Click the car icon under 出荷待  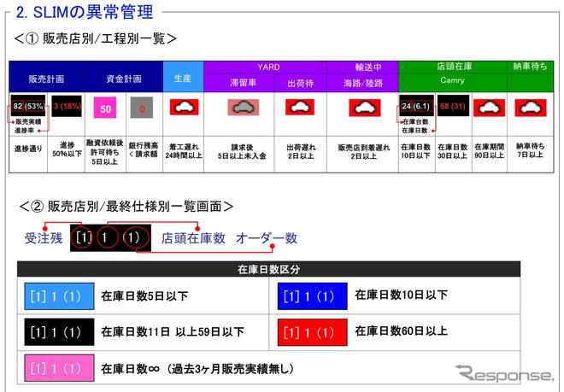click(x=300, y=107)
